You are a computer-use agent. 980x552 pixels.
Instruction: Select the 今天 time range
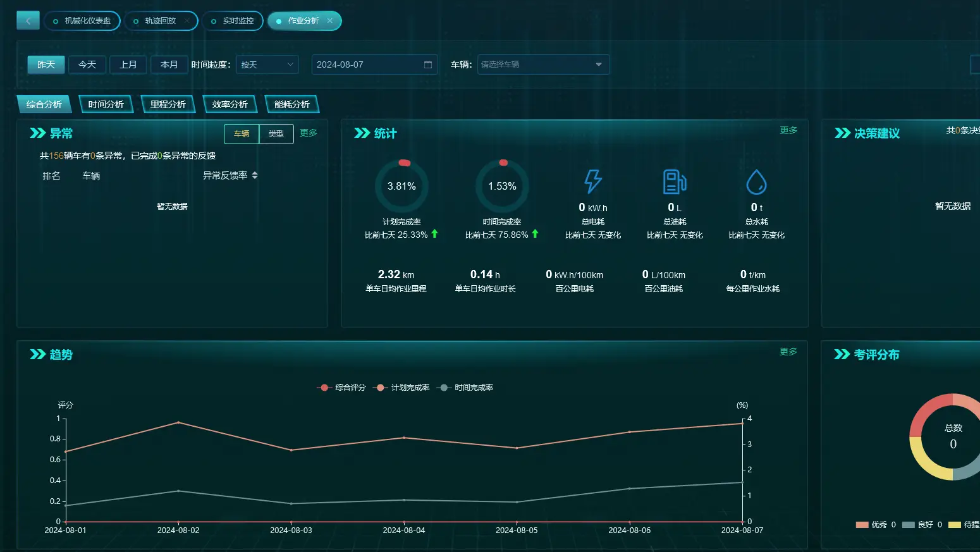pyautogui.click(x=87, y=64)
